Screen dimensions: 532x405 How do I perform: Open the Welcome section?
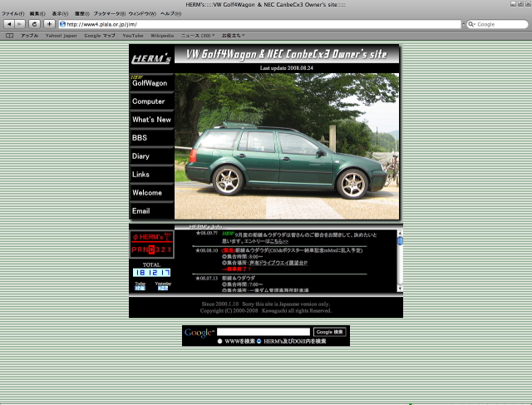tap(151, 192)
